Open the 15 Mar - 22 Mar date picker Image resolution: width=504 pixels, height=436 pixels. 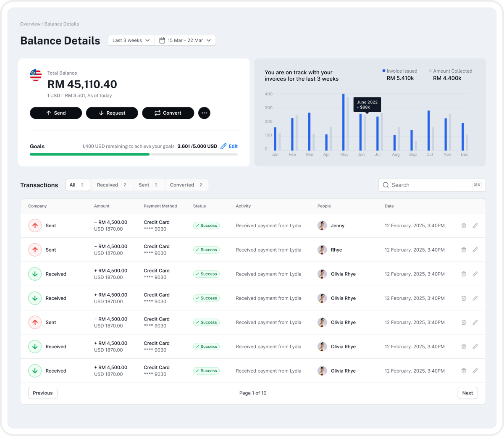pos(185,40)
